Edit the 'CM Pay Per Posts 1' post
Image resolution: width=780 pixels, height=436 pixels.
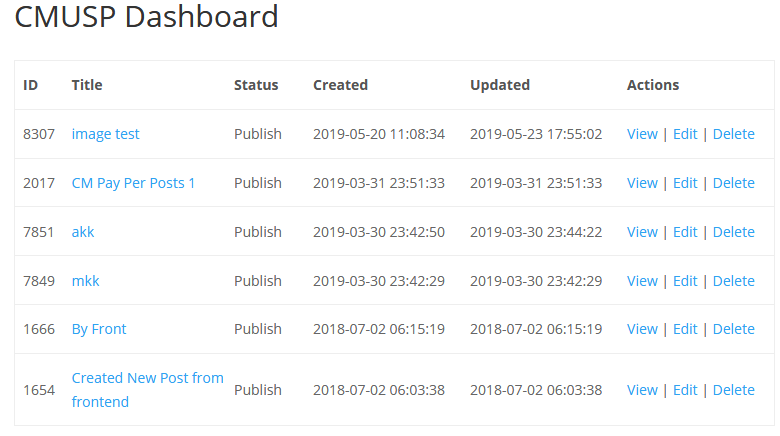point(685,183)
